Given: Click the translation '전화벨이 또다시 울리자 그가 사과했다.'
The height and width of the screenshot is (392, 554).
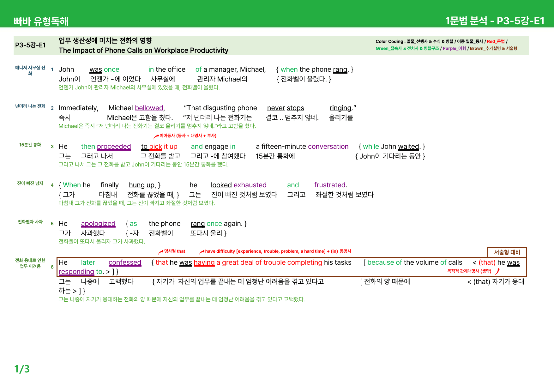Looking at the screenshot, I should (x=102, y=242).
